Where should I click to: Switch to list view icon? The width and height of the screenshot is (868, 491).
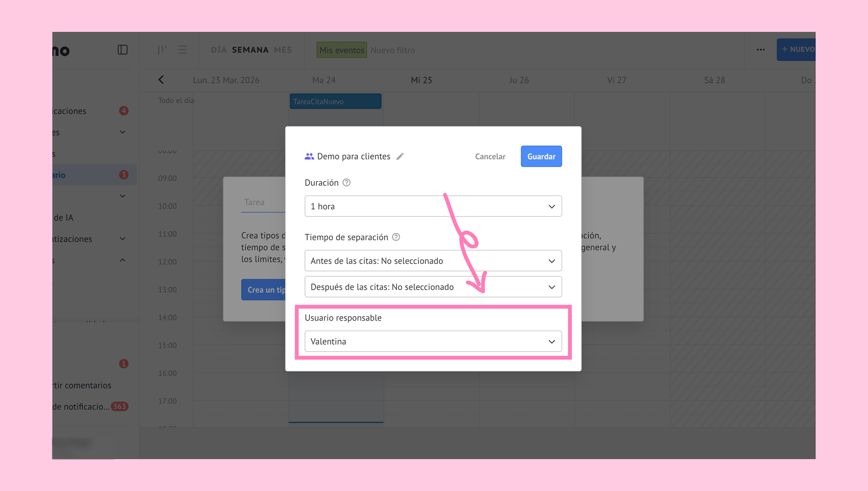coord(183,50)
